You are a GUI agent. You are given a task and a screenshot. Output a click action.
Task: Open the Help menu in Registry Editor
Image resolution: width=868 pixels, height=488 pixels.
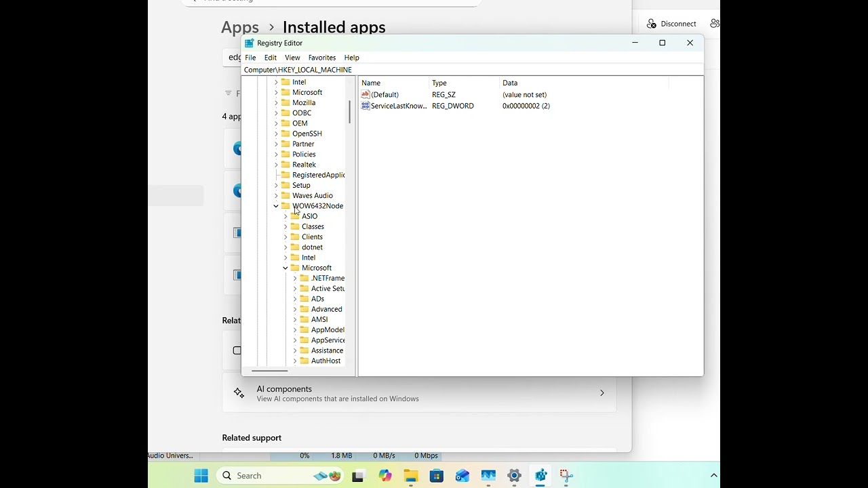(x=351, y=58)
